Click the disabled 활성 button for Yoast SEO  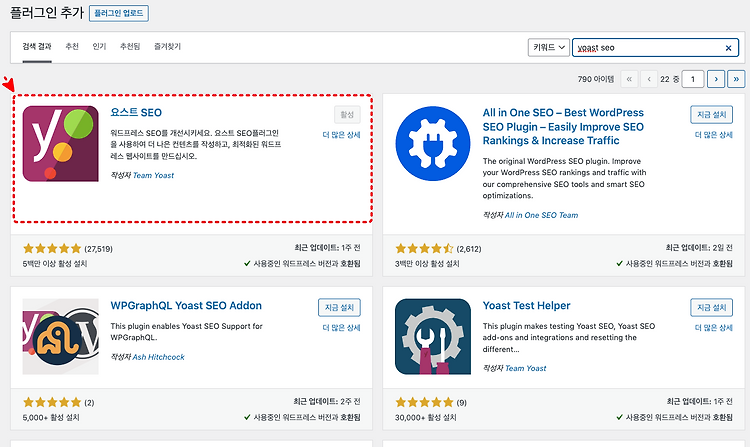pos(347,115)
